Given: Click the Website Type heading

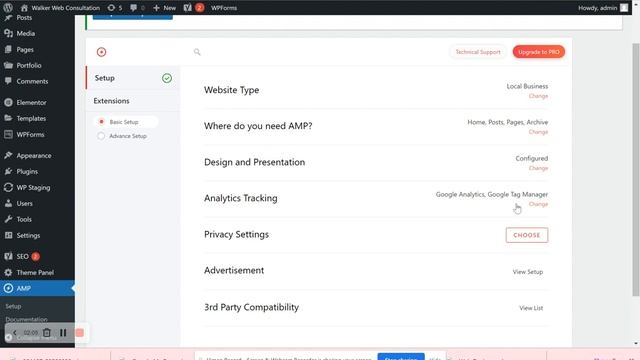Looking at the screenshot, I should 231,90.
